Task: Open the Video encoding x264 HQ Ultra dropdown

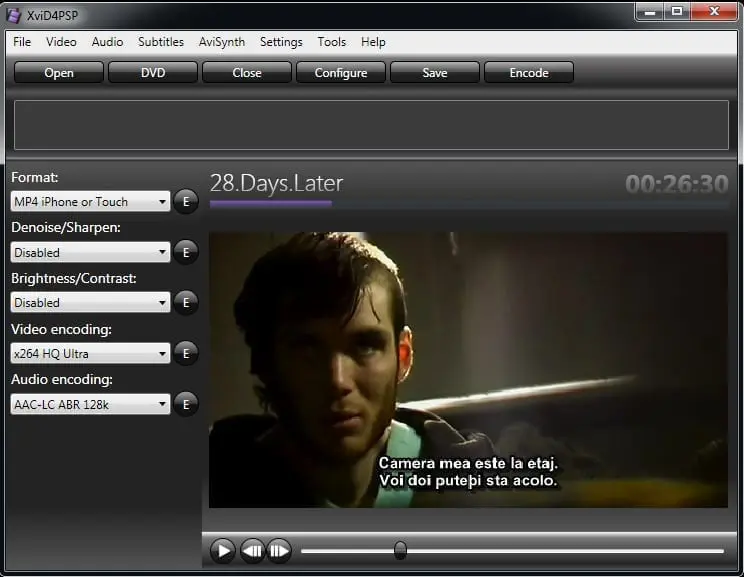Action: [90, 354]
